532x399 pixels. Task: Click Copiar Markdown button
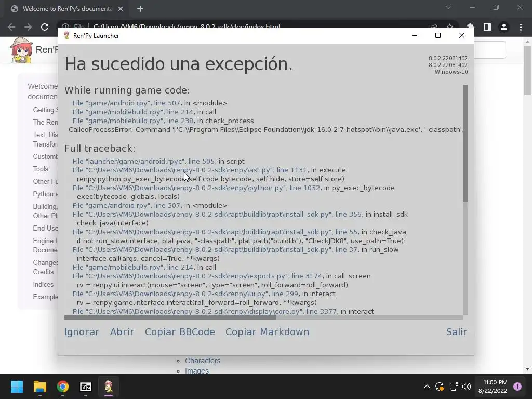pos(268,332)
